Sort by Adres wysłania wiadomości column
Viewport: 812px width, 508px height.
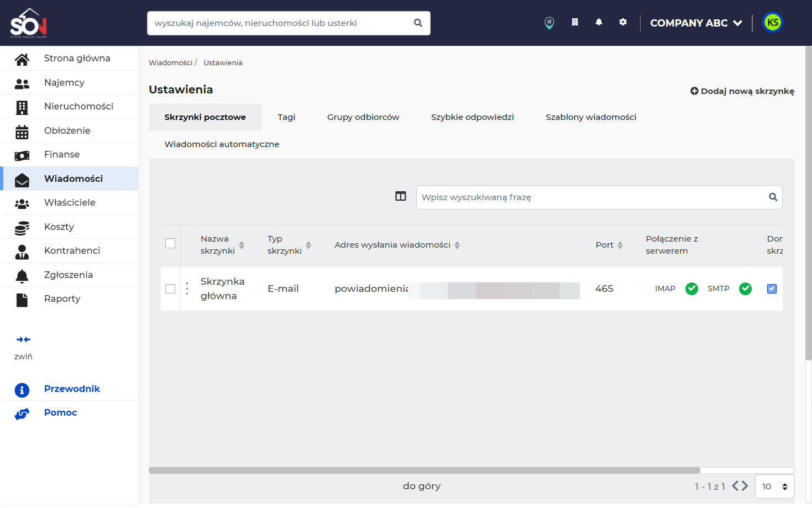coord(457,245)
